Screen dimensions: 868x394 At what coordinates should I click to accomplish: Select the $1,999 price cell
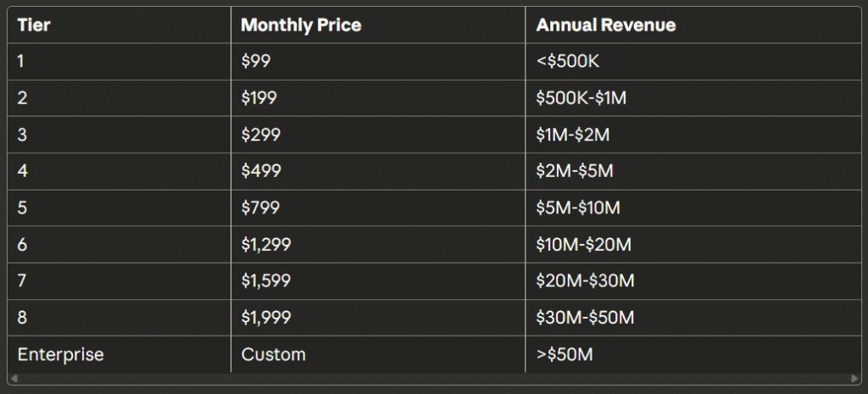(266, 317)
